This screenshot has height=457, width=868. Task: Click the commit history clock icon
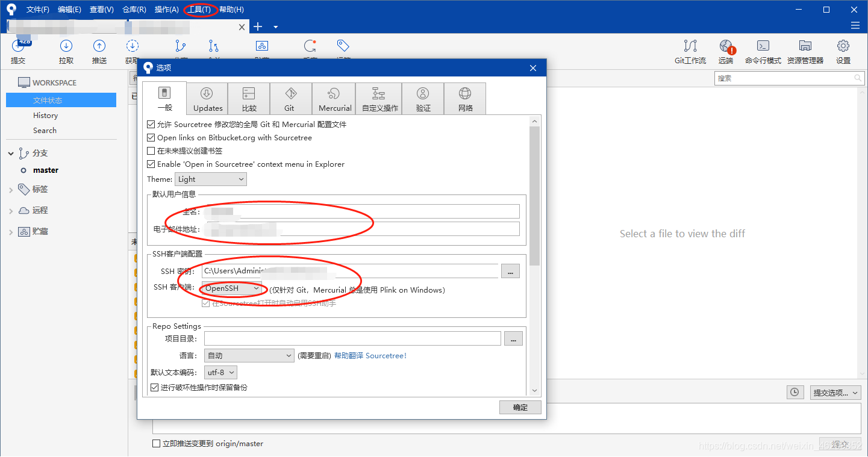(x=795, y=393)
